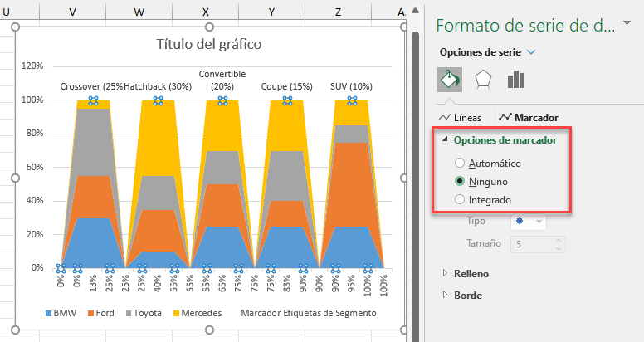Click the Ford orange legend color swatch
Screen dimensions: 644x342
point(90,314)
